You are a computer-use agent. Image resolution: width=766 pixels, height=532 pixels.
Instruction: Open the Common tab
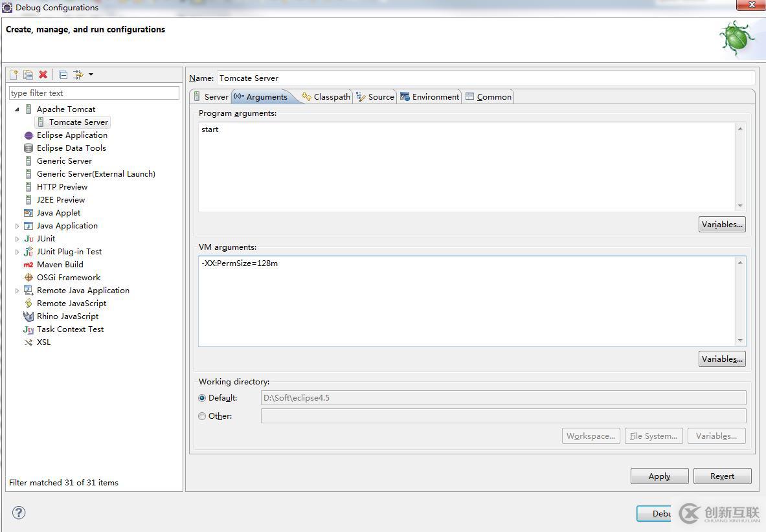(x=488, y=96)
